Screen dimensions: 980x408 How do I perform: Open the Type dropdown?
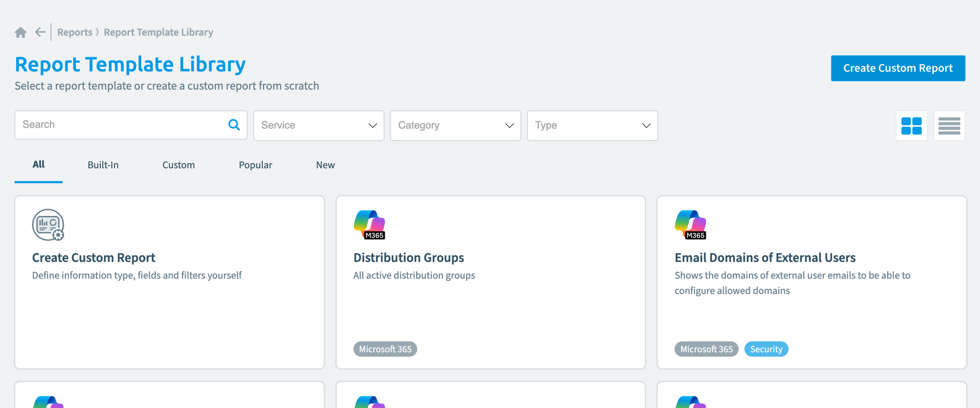click(592, 126)
